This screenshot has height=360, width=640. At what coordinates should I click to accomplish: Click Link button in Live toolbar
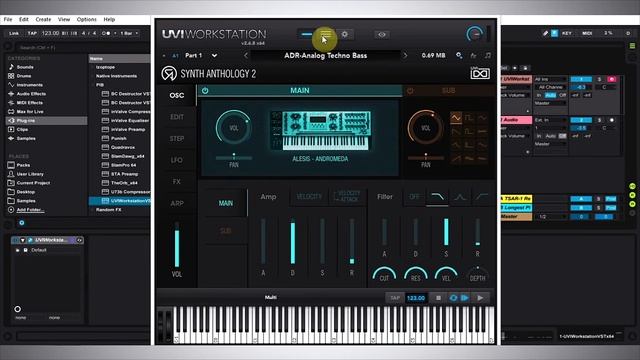point(14,33)
